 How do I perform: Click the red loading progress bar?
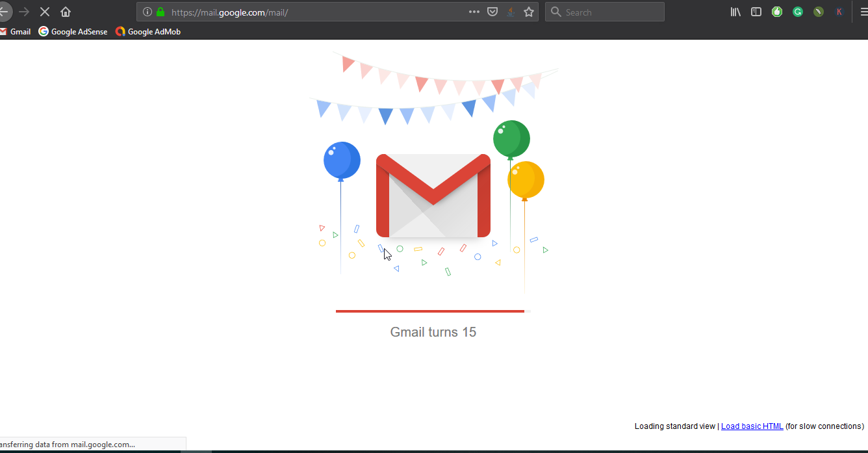(x=430, y=311)
